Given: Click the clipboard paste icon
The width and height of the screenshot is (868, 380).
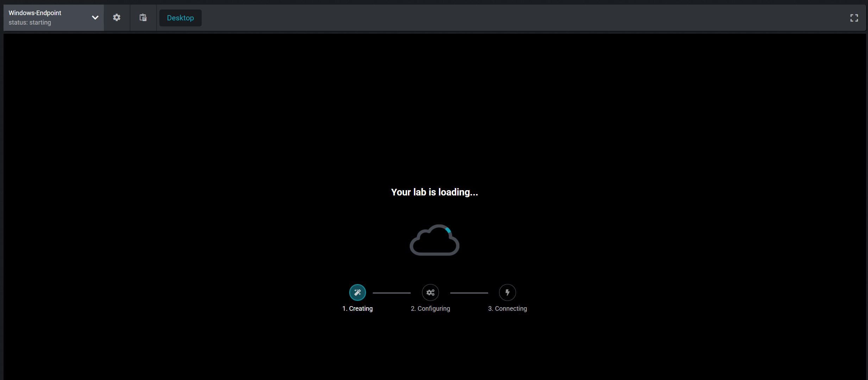Looking at the screenshot, I should pos(143,18).
